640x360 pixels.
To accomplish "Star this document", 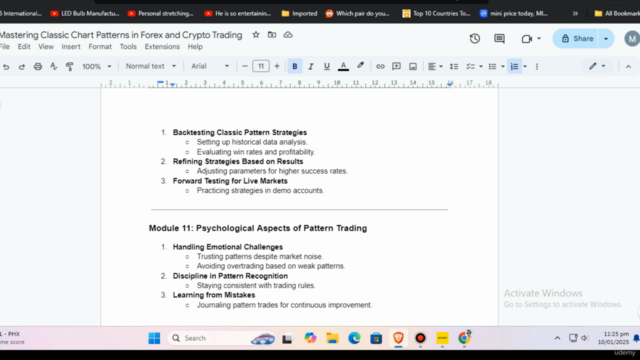I will coord(256,35).
